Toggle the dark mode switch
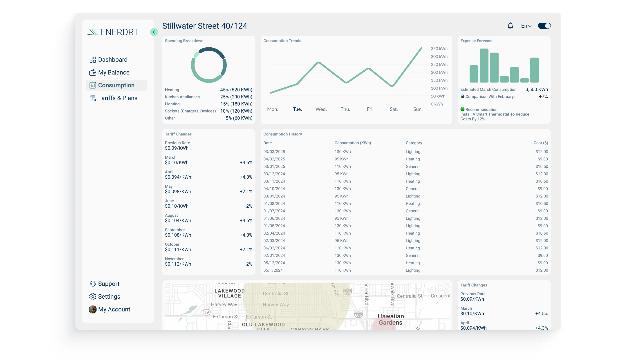 544,26
